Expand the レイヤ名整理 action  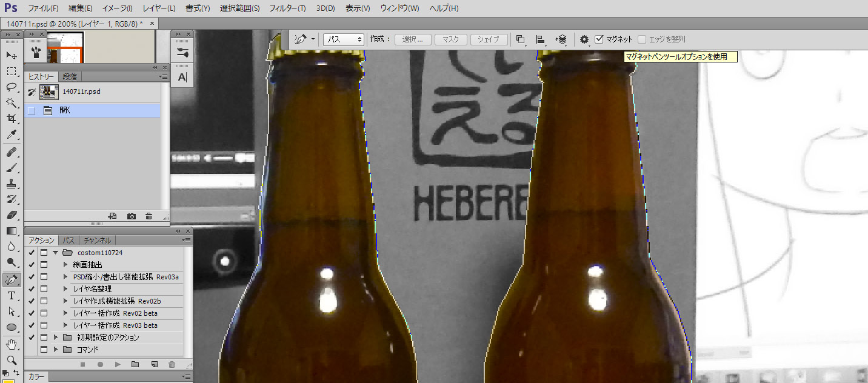[65, 288]
